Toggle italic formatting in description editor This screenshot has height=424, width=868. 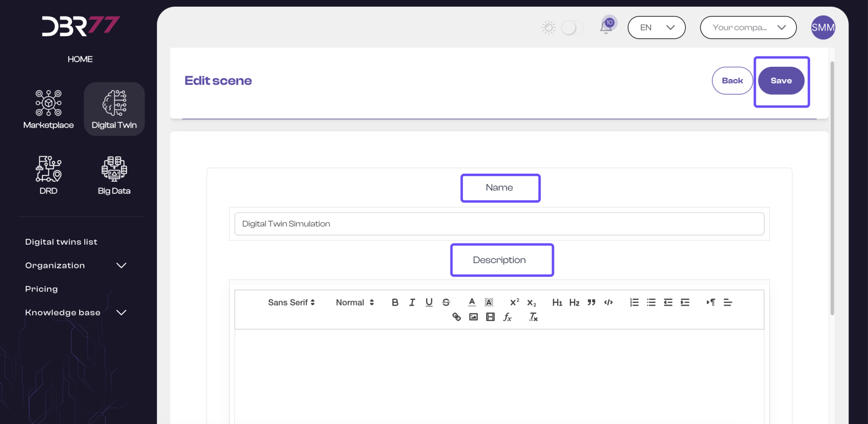click(x=412, y=302)
